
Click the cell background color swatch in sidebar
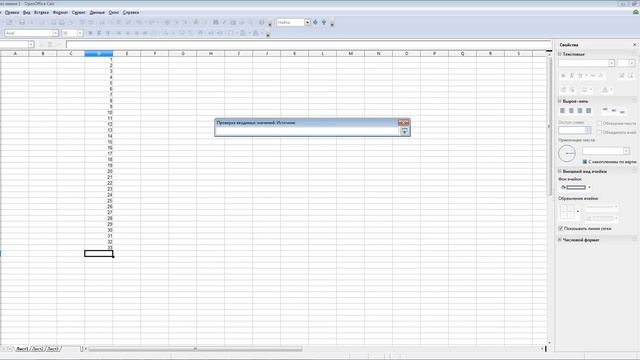click(x=576, y=187)
